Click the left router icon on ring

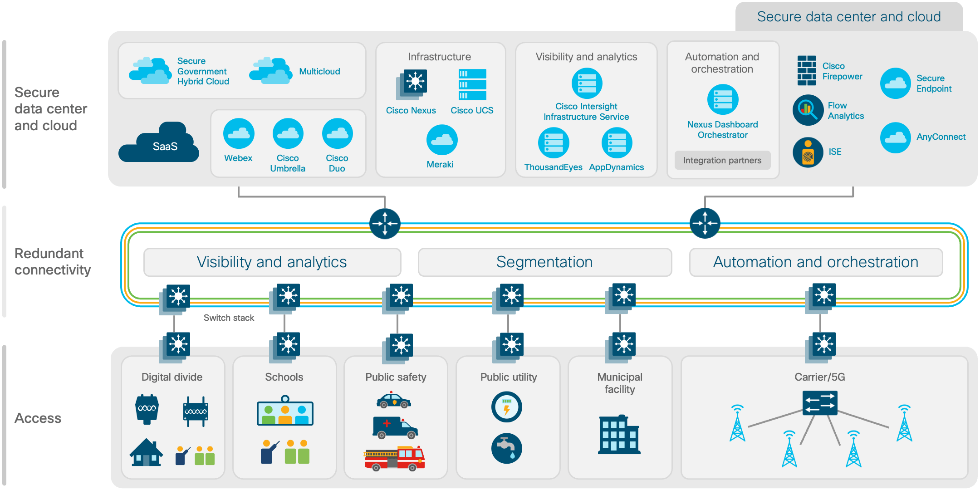coord(385,224)
